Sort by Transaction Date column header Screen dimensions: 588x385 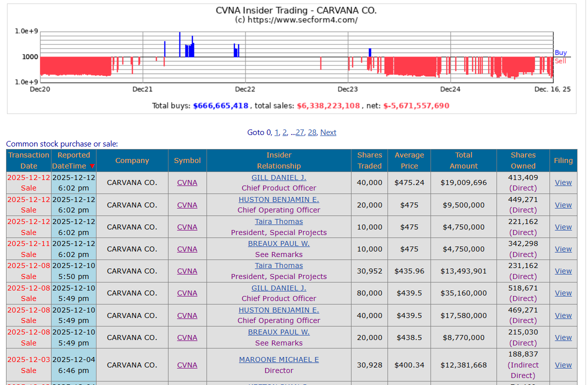[x=29, y=160]
